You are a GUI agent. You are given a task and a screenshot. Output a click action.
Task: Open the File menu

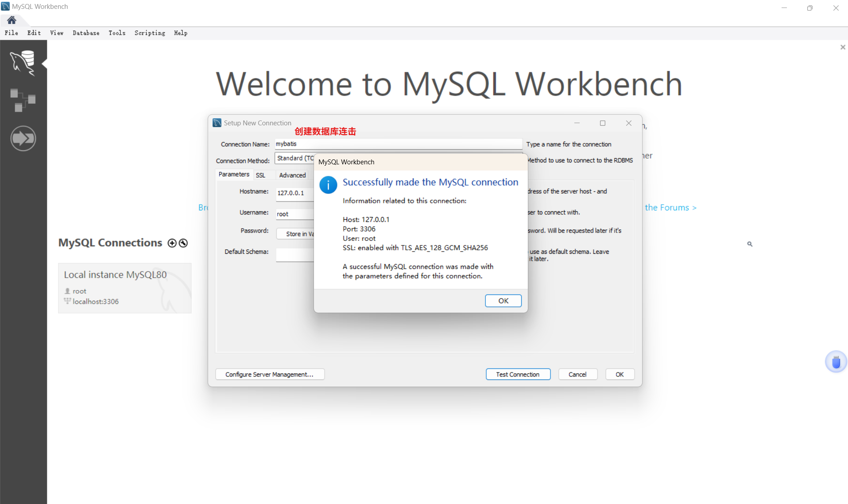tap(12, 33)
